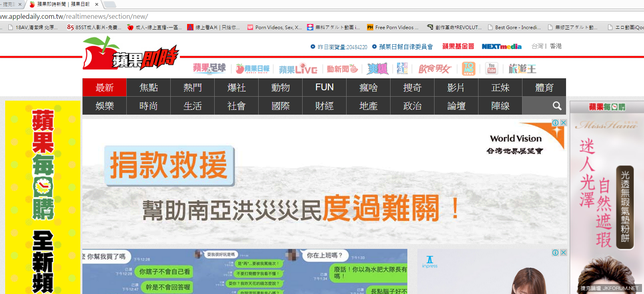The image size is (644, 294).
Task: Close the 蘋果即時新聞 browser tab
Action: (x=97, y=4)
